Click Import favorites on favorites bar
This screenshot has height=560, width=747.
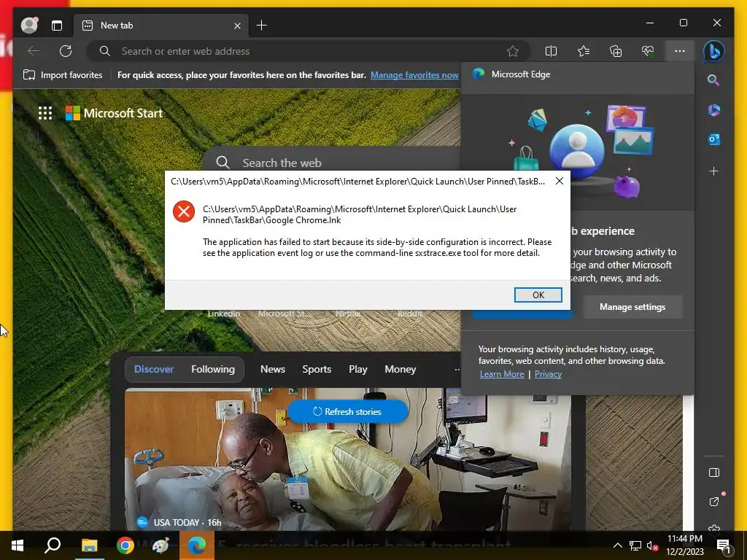coord(63,75)
